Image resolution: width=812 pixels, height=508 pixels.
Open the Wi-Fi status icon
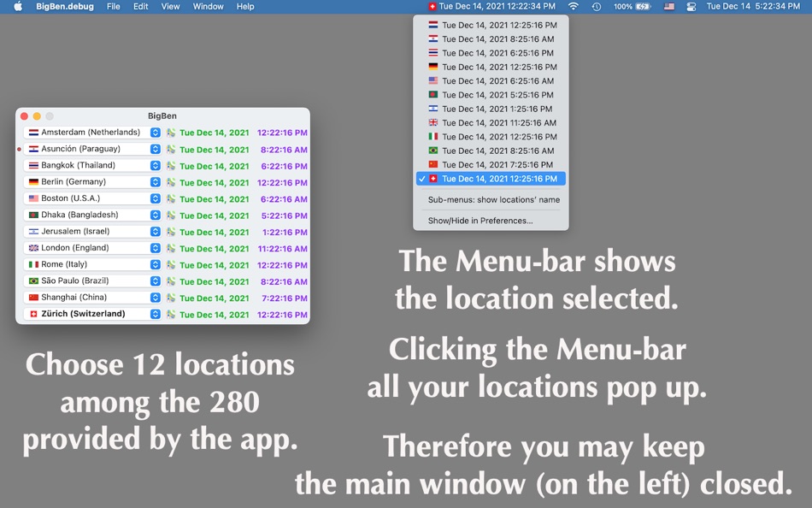(573, 7)
